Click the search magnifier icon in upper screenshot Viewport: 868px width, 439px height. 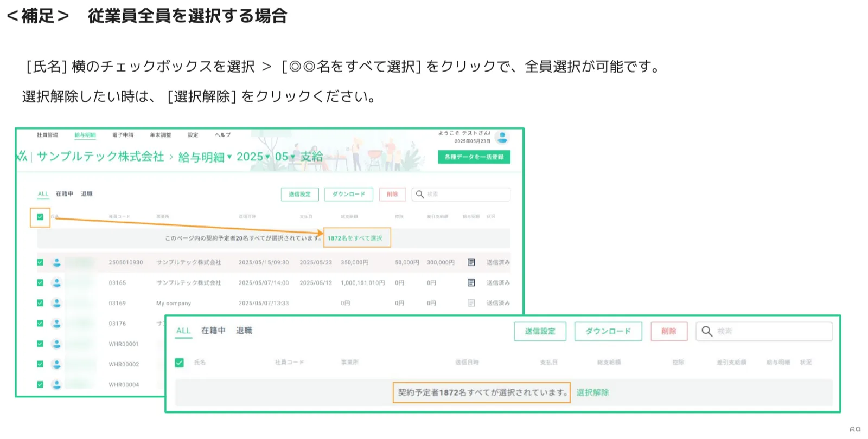[x=420, y=194]
